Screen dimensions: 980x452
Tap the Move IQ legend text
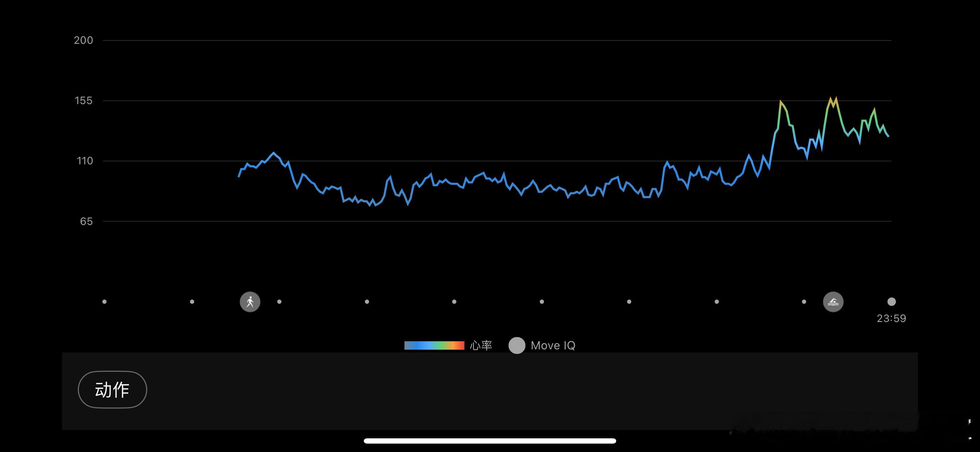tap(553, 345)
